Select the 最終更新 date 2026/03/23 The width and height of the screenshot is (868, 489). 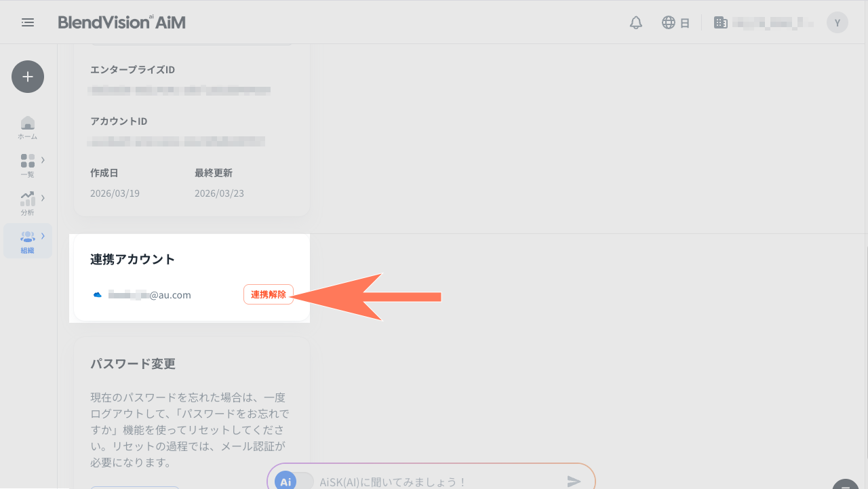(219, 193)
